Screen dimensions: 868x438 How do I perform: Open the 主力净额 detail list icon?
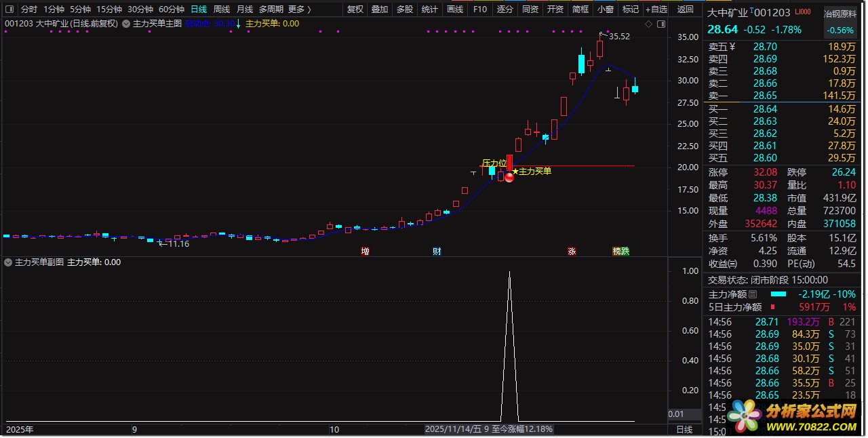752,294
